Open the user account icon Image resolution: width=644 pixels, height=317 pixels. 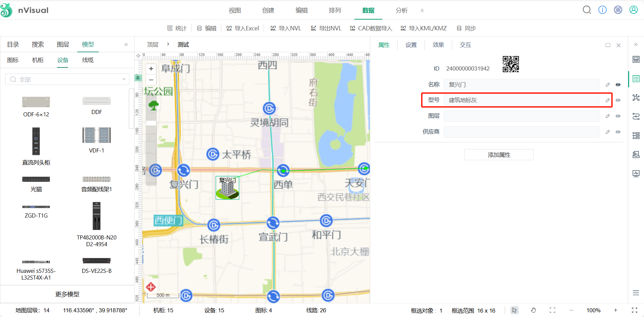634,10
